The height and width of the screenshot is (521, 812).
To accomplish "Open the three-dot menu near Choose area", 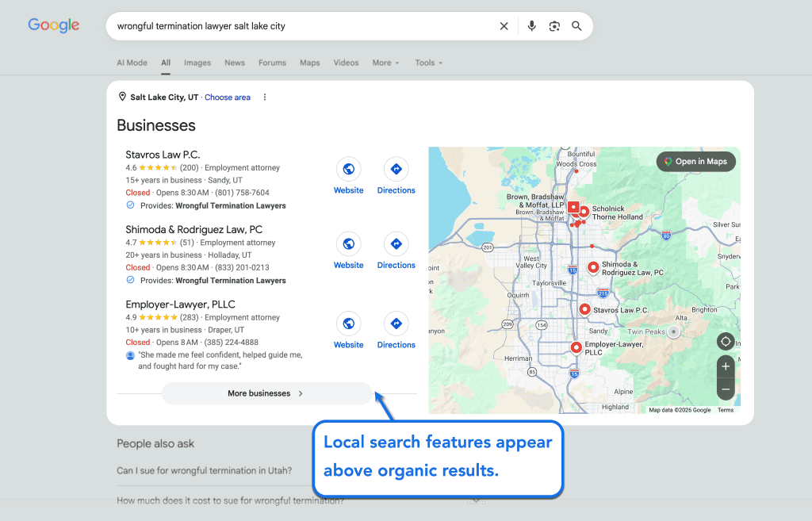I will click(265, 97).
